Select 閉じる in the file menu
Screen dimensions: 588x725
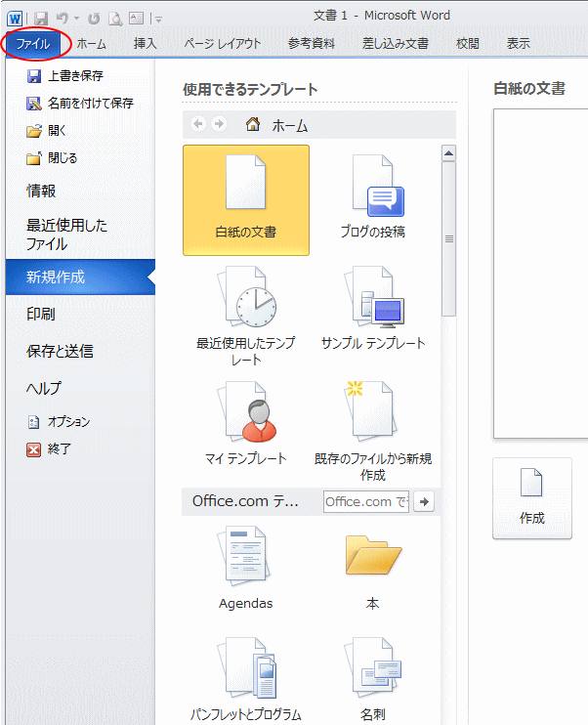pyautogui.click(x=52, y=158)
